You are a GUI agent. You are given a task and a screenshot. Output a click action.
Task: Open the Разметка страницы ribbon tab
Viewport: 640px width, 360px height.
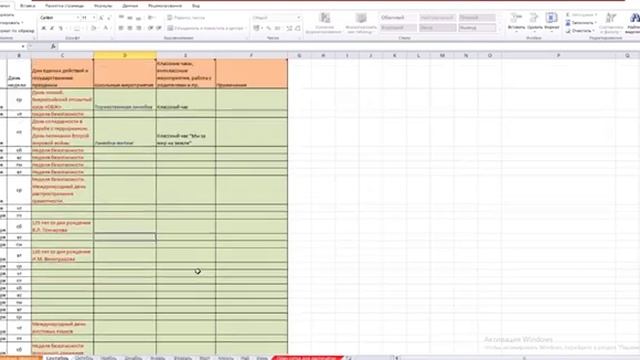[x=64, y=6]
